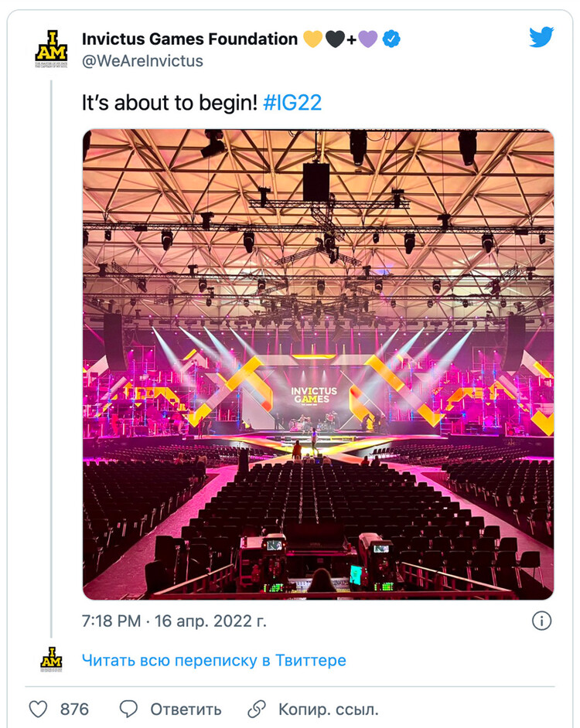View the 876 likes count
Screen dimensions: 580x728
pos(74,709)
